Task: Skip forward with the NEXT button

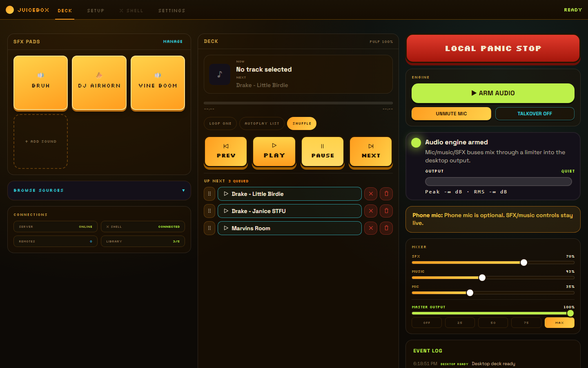Action: pos(371,152)
